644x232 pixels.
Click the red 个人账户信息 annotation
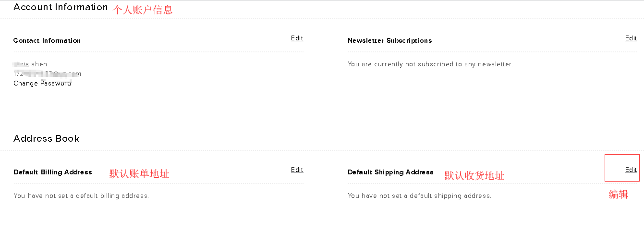click(x=143, y=10)
